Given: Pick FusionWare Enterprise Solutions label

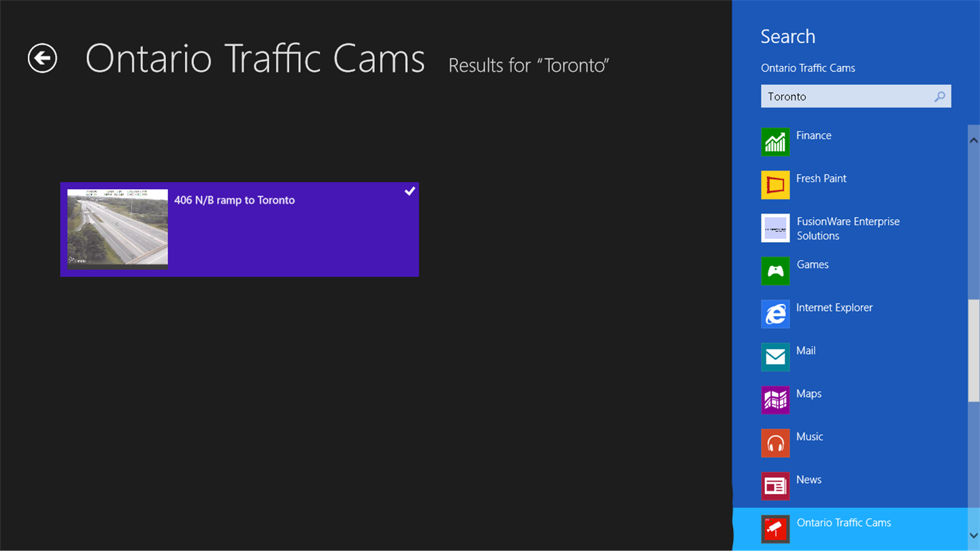Looking at the screenshot, I should point(848,229).
